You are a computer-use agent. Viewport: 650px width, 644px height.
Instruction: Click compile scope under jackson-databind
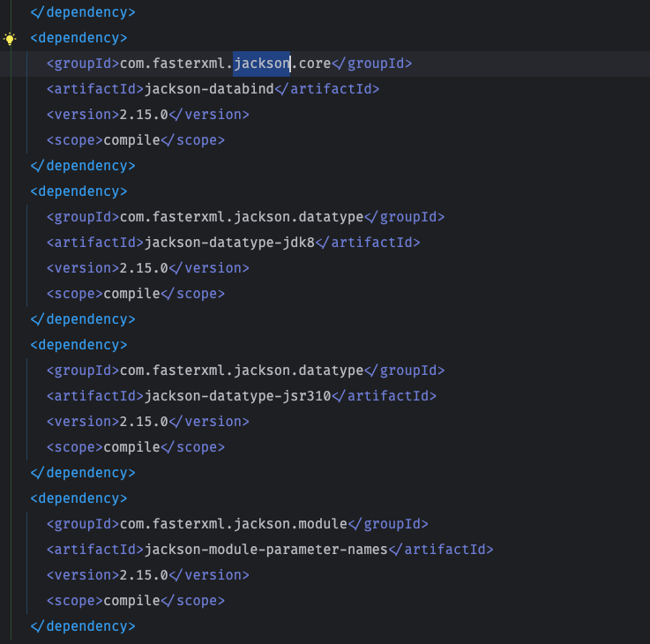[x=131, y=140]
